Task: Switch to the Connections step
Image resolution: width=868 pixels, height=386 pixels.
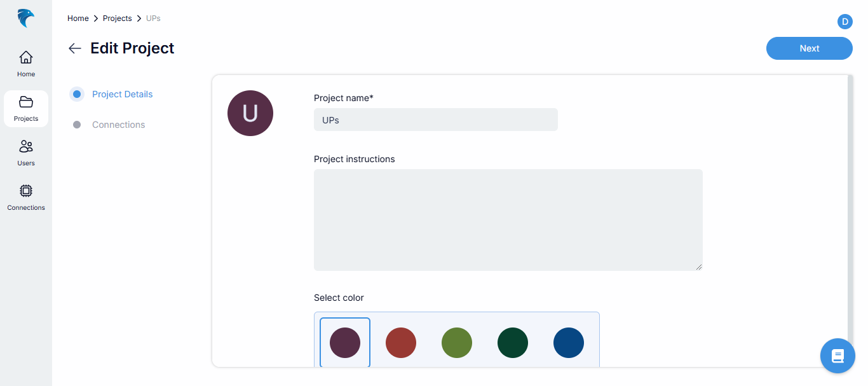Action: [x=118, y=125]
